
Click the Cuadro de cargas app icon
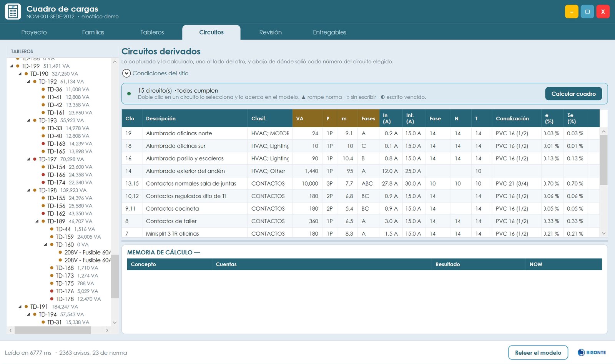click(x=13, y=12)
